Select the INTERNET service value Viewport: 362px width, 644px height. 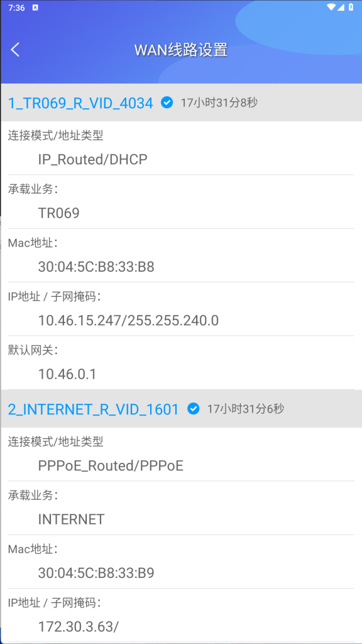point(72,519)
